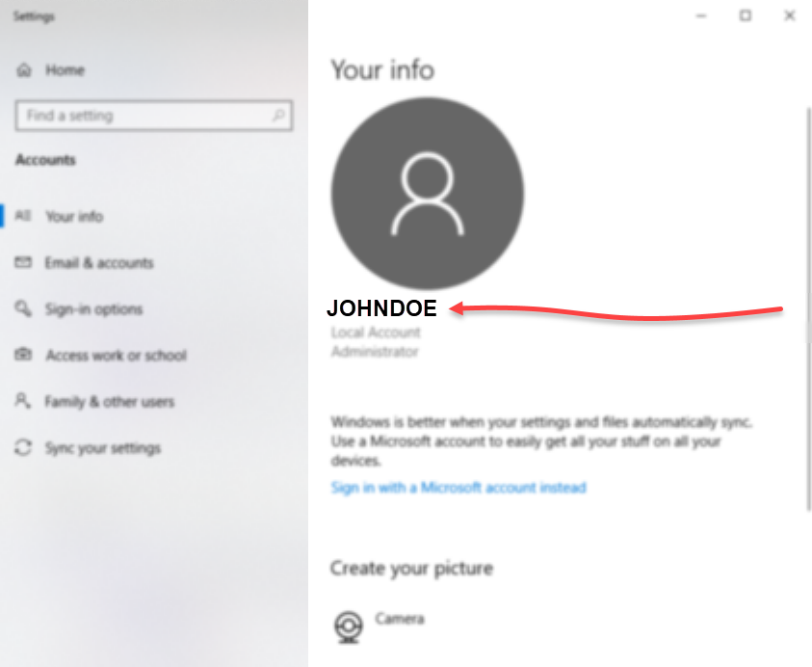Go to Sign-in options
Screen dimensions: 812x667
coord(93,309)
